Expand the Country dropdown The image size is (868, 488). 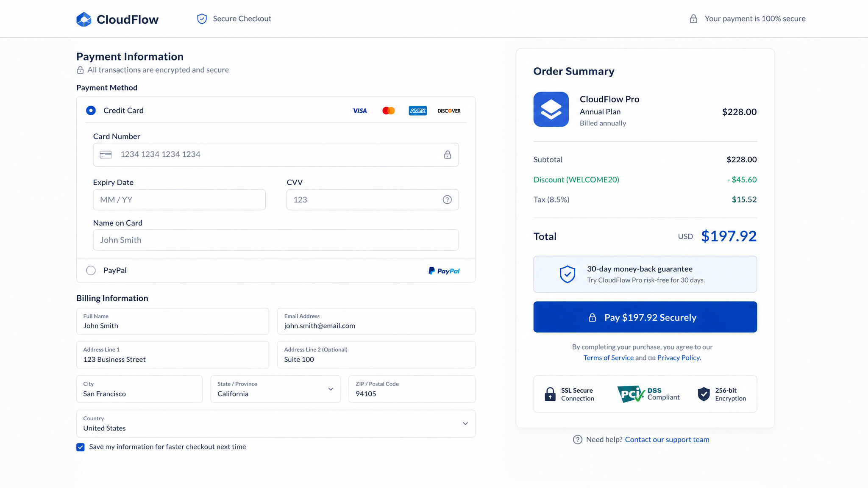276,424
